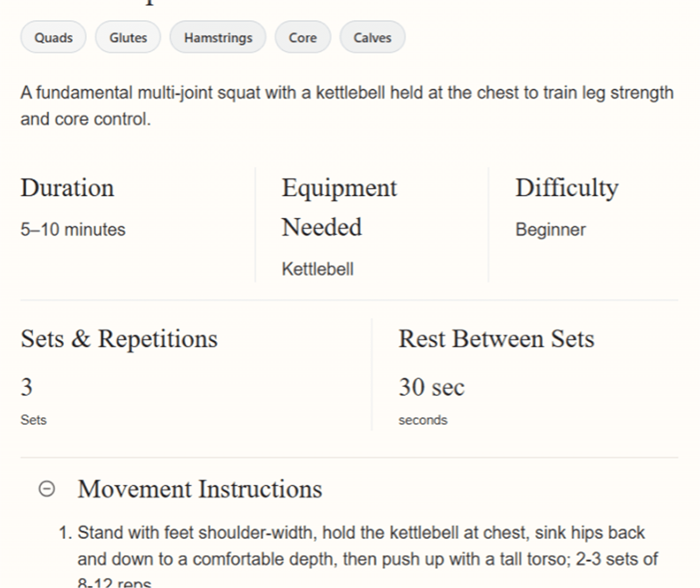Click the number 3 sets value
Screen dimensions: 700x588
(x=27, y=387)
